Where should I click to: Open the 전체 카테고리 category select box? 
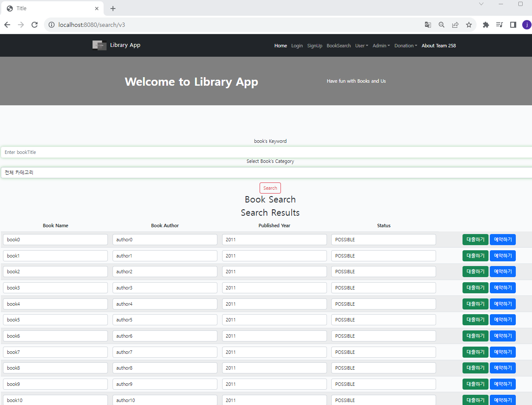click(x=266, y=173)
